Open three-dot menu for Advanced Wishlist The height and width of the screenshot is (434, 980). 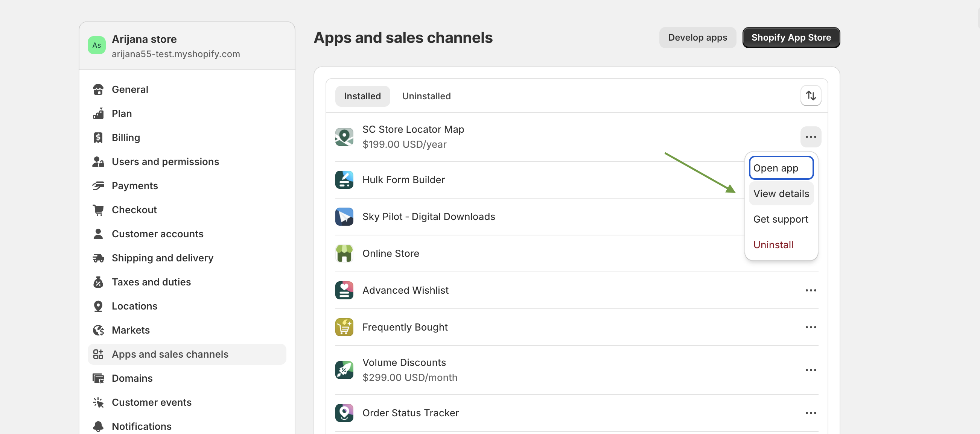tap(810, 290)
